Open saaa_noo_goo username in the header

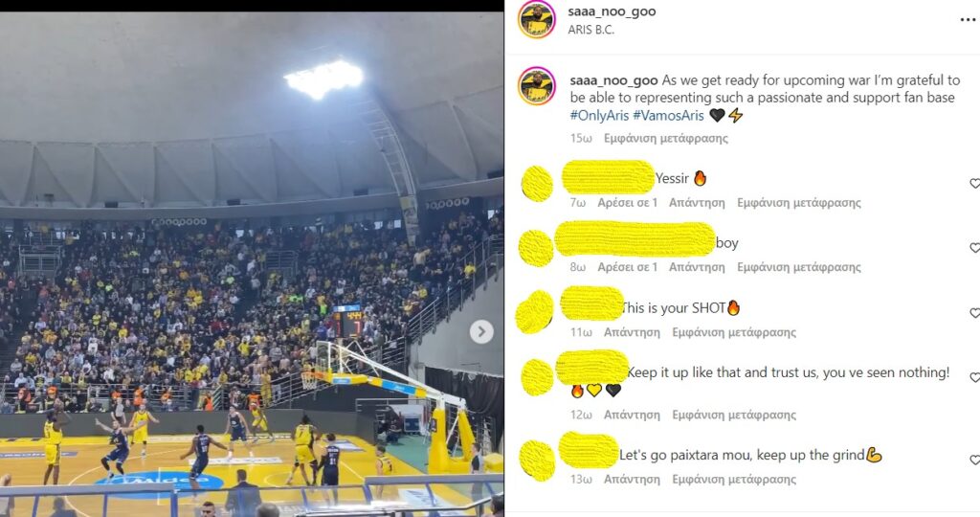612,11
